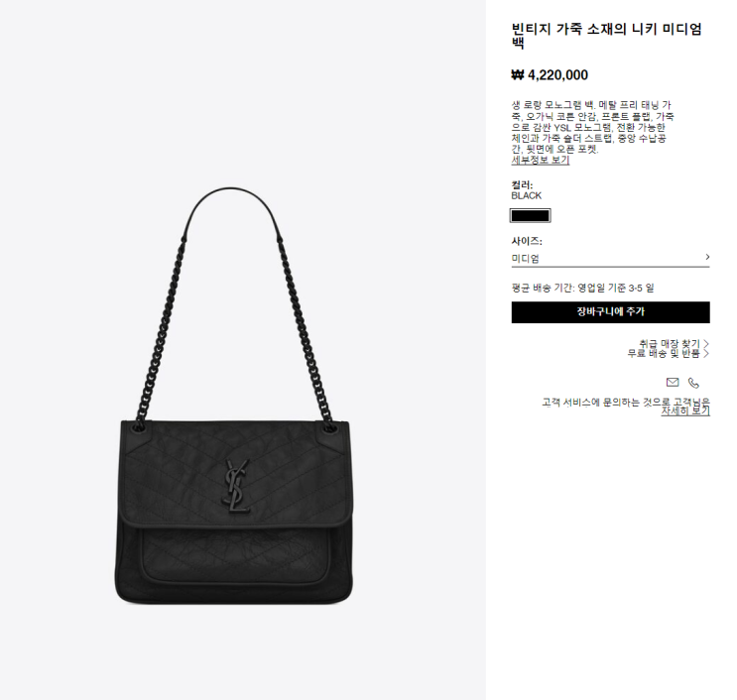
Task: Click the 컬러 color label
Action: click(x=522, y=184)
